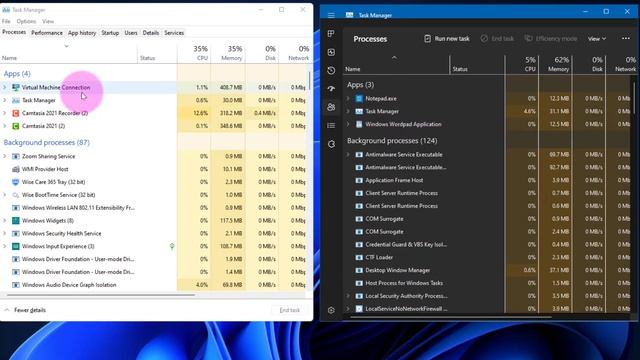
Task: Expand Windows Input Experience (3) row
Action: pos(5,246)
